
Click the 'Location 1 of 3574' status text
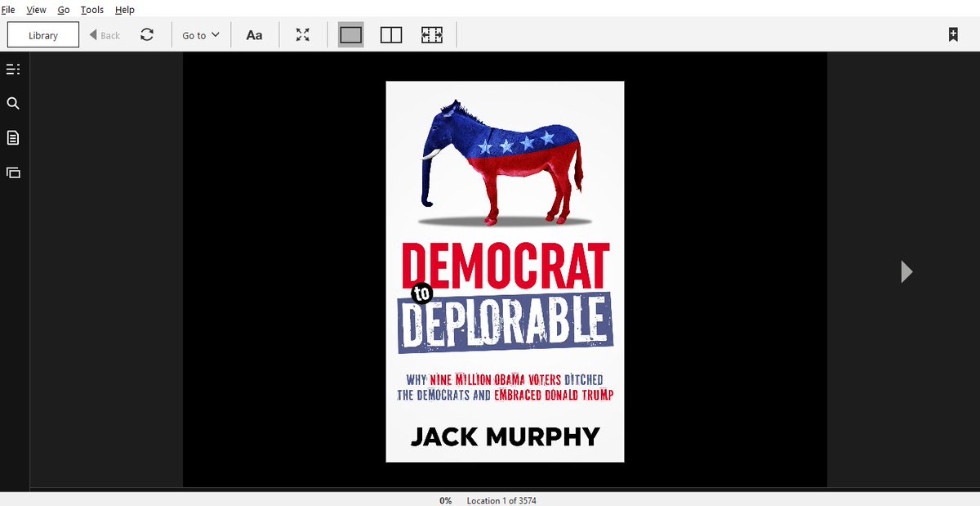(501, 500)
